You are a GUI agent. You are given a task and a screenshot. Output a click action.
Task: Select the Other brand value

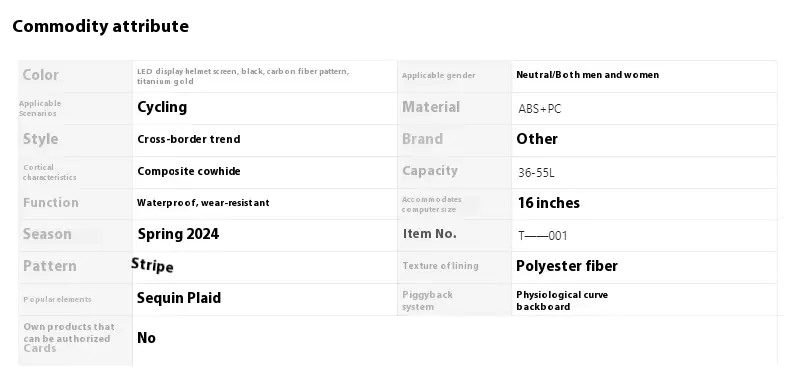537,139
